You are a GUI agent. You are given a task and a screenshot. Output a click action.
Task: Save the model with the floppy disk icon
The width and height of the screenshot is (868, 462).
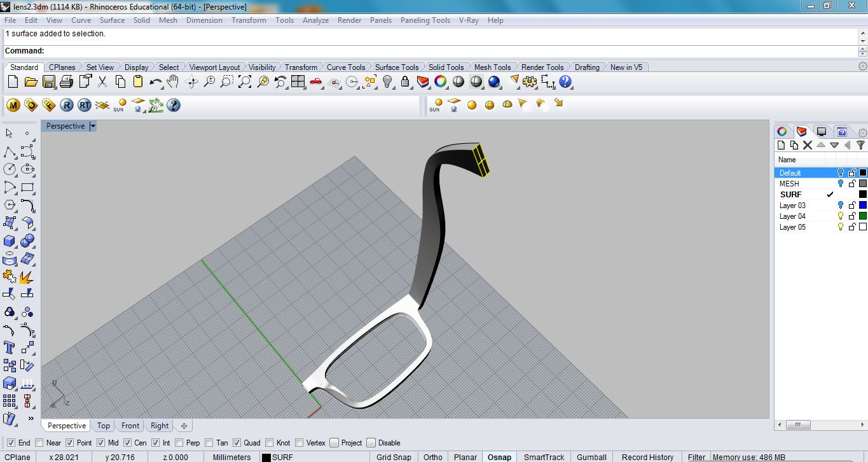[49, 81]
